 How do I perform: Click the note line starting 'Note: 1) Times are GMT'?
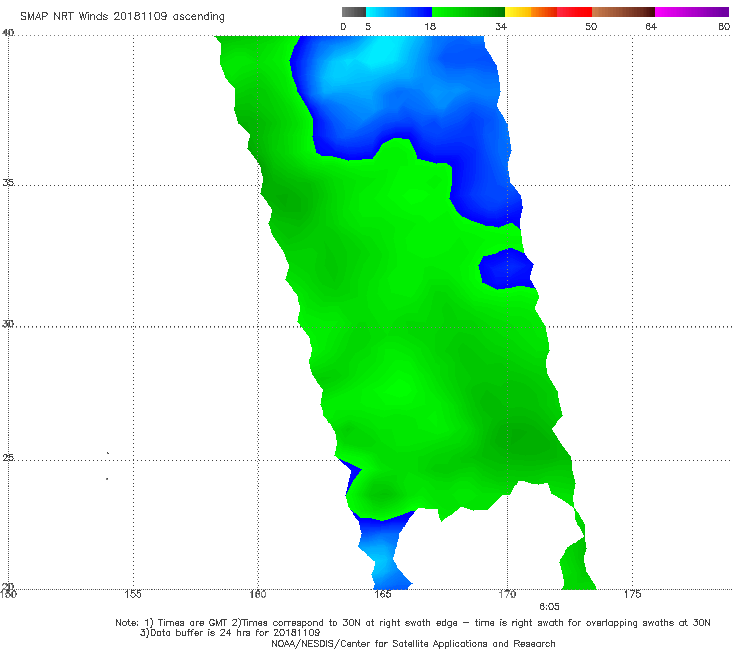pyautogui.click(x=413, y=623)
